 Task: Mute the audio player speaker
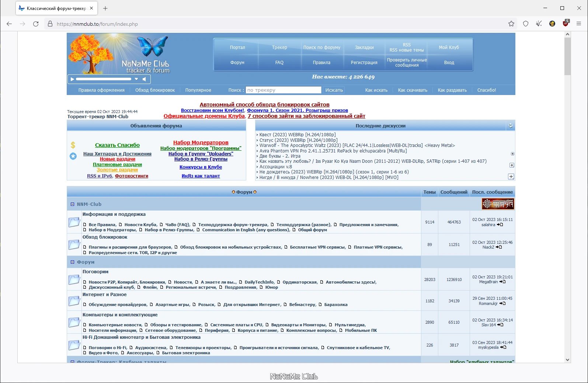click(x=145, y=79)
